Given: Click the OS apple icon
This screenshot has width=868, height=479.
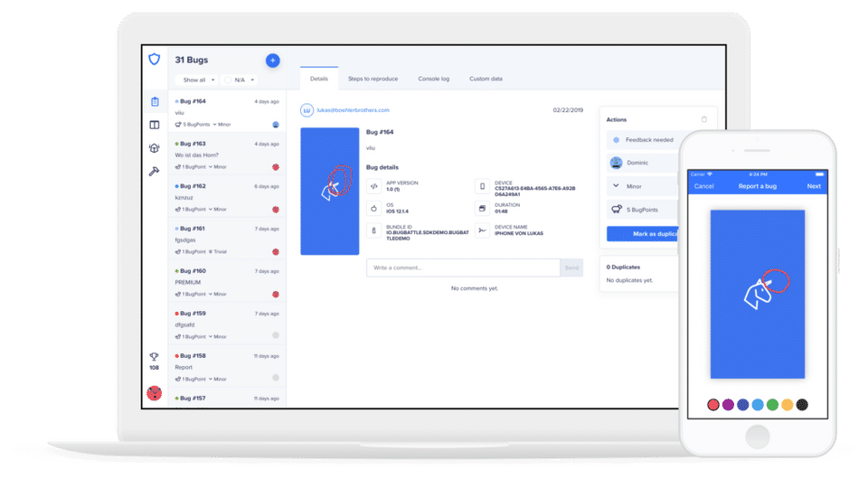Looking at the screenshot, I should [x=373, y=209].
